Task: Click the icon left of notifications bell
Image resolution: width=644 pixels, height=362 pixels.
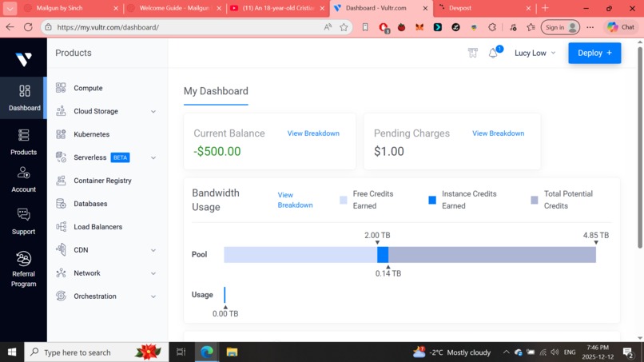Action: [x=473, y=53]
